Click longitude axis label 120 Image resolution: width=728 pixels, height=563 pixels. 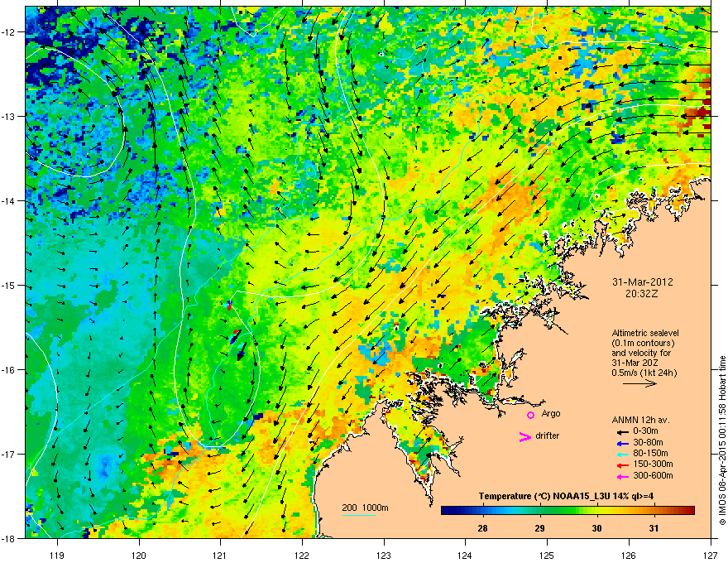point(139,555)
